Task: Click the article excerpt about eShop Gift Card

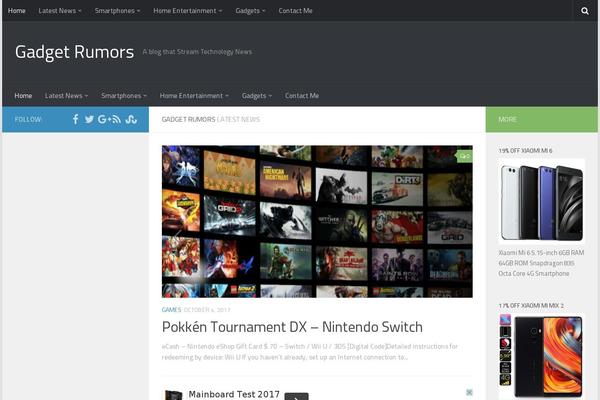Action: (309, 352)
